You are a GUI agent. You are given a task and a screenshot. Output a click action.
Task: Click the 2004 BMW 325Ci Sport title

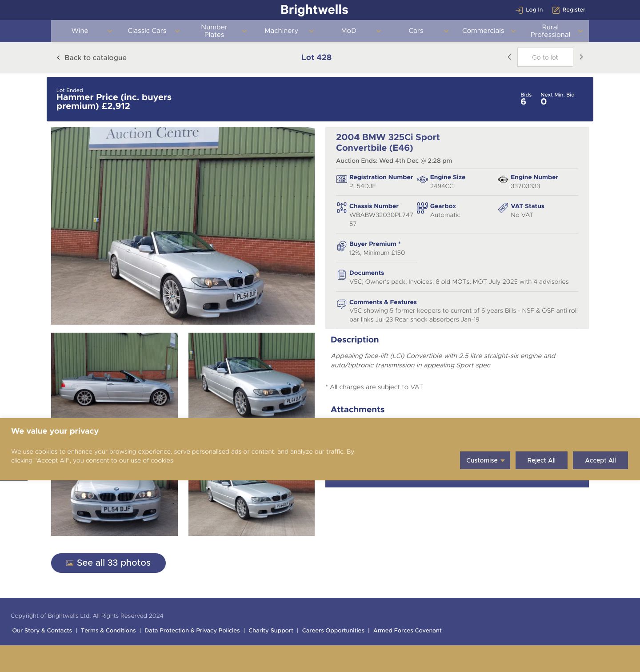[388, 142]
